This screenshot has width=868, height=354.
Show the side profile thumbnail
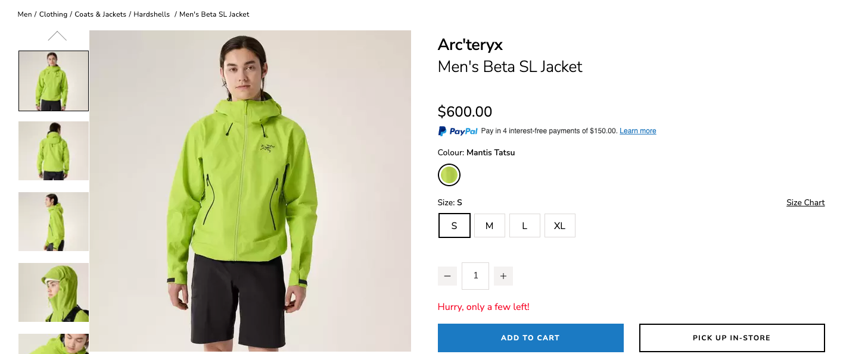pos(54,221)
